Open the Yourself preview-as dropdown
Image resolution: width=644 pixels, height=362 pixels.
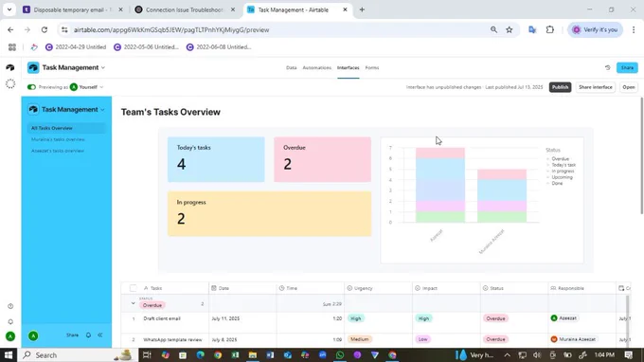(87, 87)
